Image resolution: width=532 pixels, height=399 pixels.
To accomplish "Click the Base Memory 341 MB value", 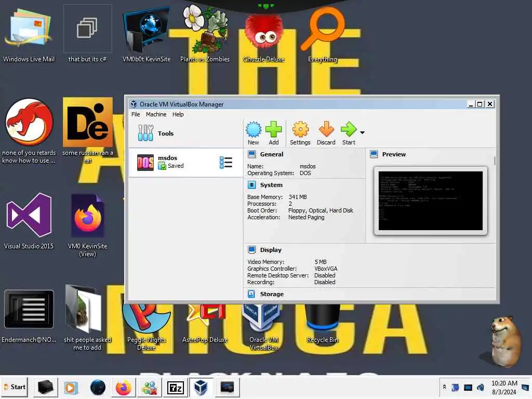I will pyautogui.click(x=298, y=197).
